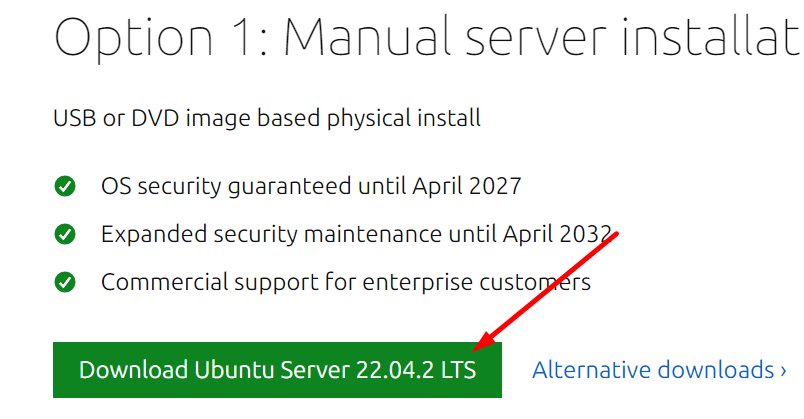Open the Alternative downloads link
Image resolution: width=804 pixels, height=419 pixels.
pos(659,370)
